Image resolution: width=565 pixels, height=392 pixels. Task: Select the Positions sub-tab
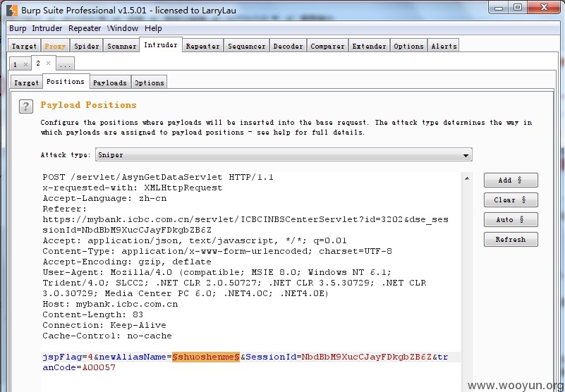click(x=66, y=81)
